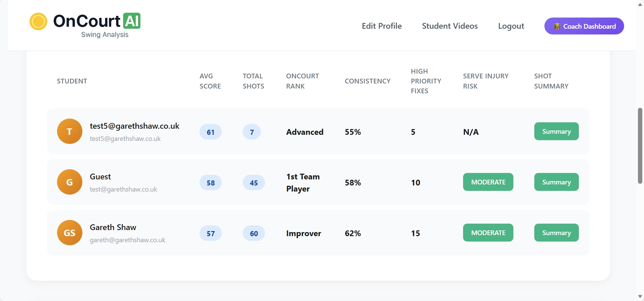Click the GS avatar for Gareth Shaw
This screenshot has height=301, width=644.
70,233
